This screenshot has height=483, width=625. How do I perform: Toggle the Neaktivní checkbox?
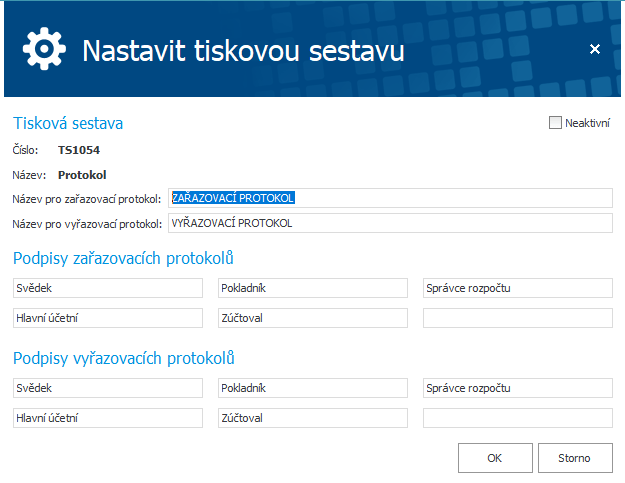[555, 123]
